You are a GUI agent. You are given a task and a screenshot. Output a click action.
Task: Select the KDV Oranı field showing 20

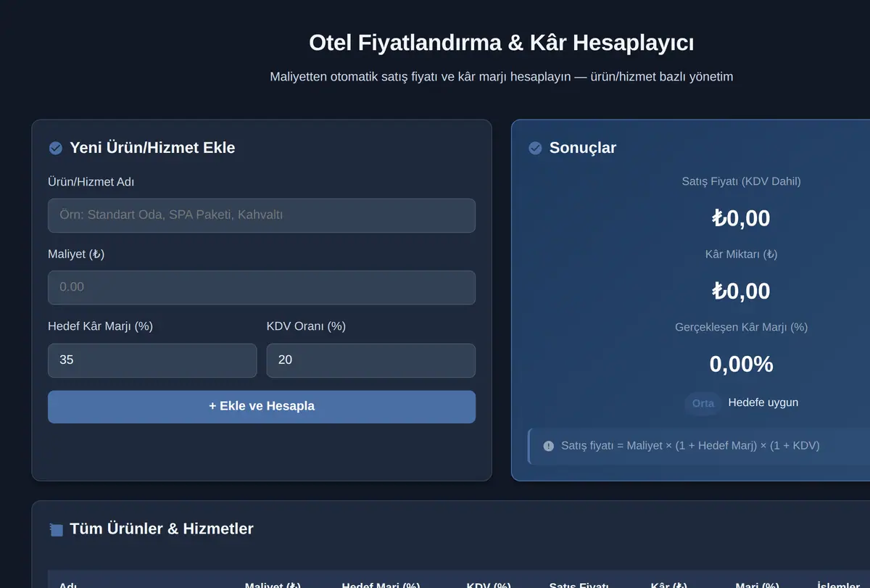tap(371, 360)
